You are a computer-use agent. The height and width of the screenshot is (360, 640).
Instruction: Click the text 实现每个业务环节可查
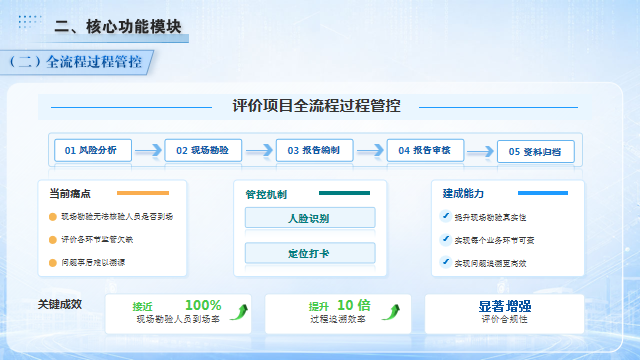pos(494,240)
